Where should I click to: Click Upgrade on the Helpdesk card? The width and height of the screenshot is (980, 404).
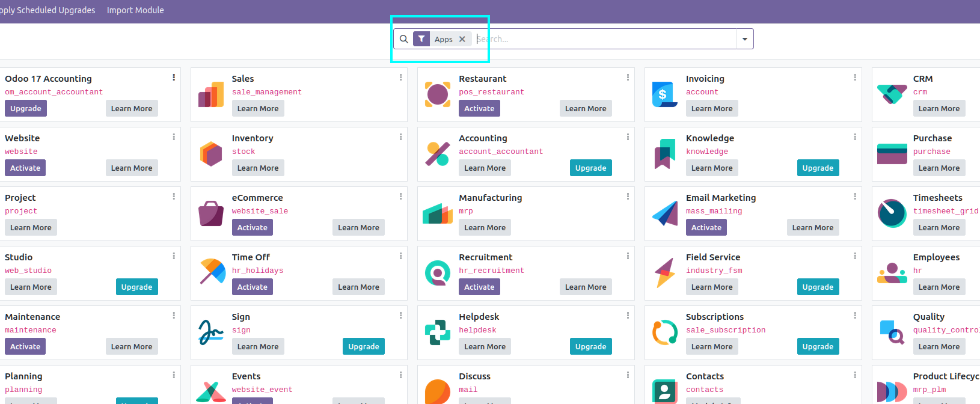click(x=591, y=347)
